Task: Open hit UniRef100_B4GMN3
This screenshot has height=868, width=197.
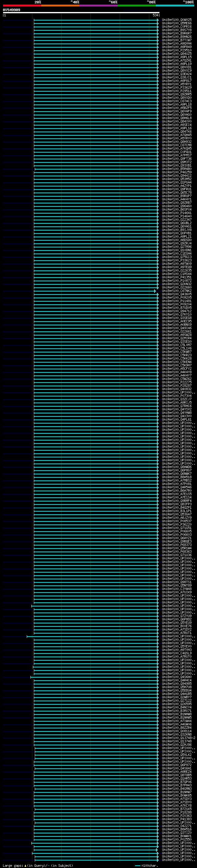Action: click(x=177, y=789)
